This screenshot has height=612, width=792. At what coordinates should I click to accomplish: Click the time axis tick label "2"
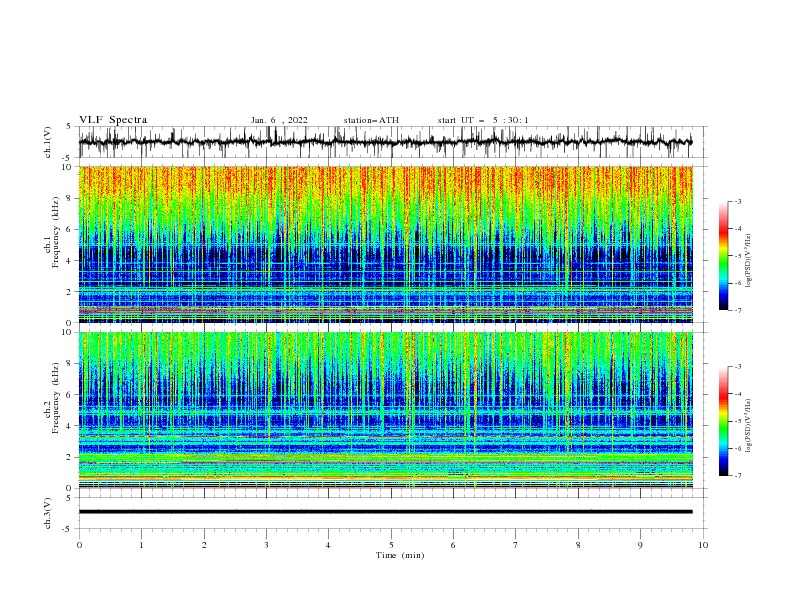click(x=204, y=545)
